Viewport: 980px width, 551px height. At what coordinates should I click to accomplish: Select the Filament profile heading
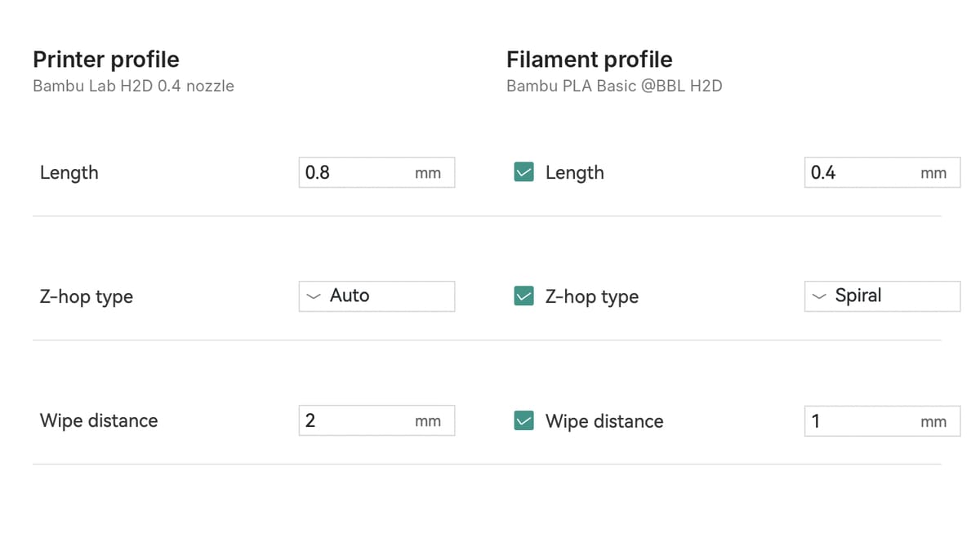pos(590,60)
